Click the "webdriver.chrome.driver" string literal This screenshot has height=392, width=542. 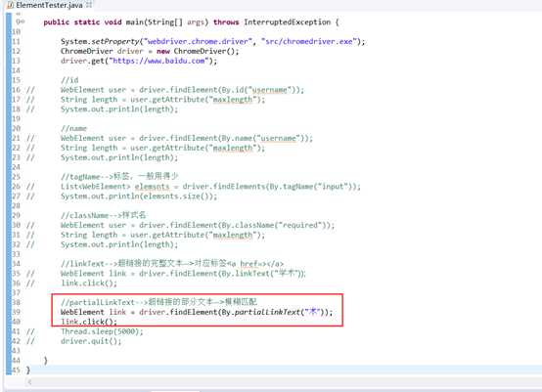click(198, 41)
